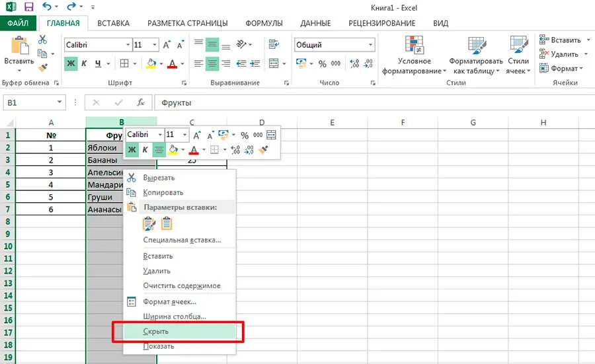Screen dimensions: 595x364
Task: Increase indent in alignment group
Action: (255, 63)
